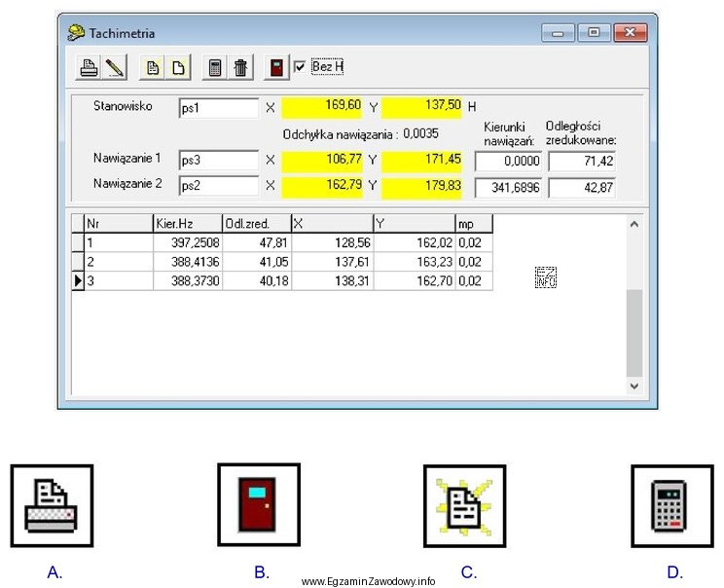Screen dimensions: 724x588
Task: Click the cell 388,4136 in row 2
Action: pos(188,262)
